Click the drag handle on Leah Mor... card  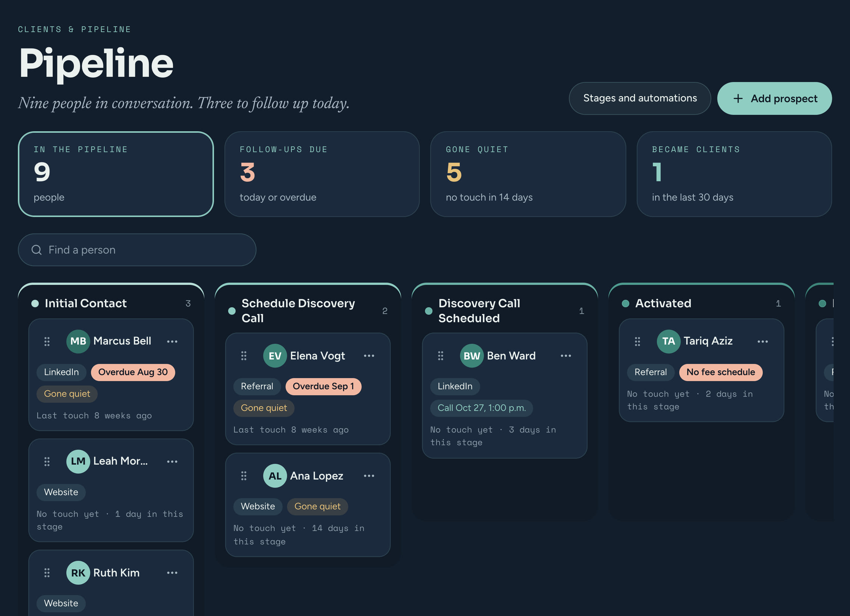[47, 461]
